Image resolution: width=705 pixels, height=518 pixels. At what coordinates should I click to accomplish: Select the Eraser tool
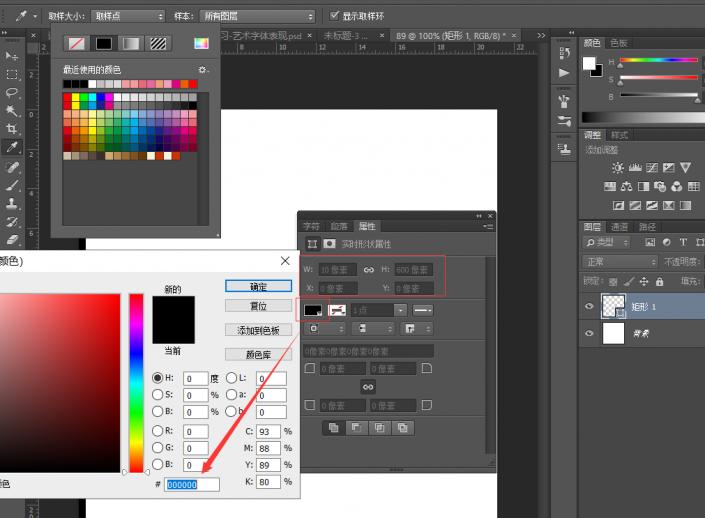coord(12,239)
